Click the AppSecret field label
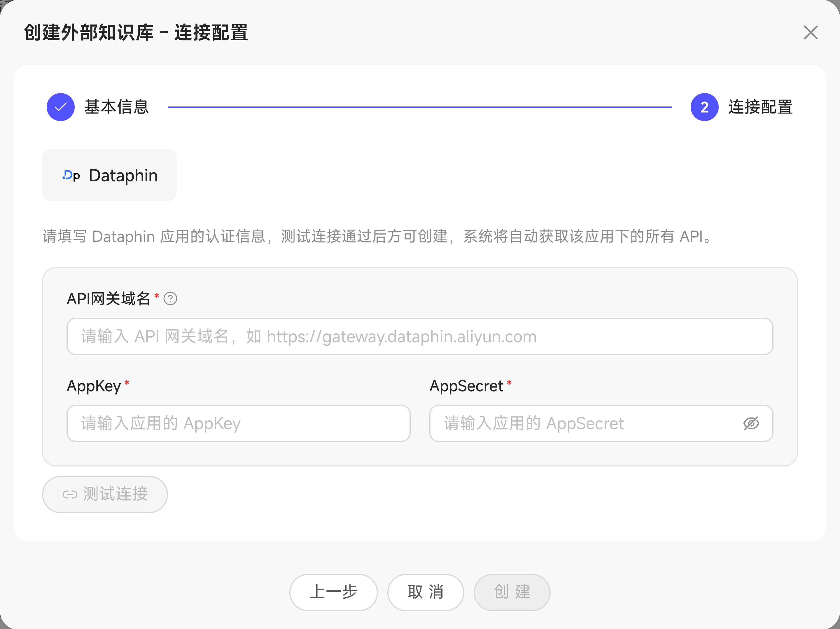The height and width of the screenshot is (629, 840). coord(466,386)
